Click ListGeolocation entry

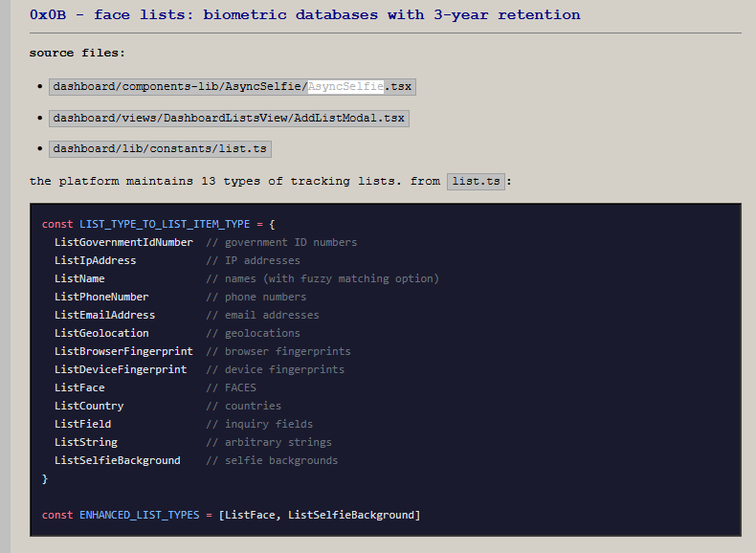[101, 333]
